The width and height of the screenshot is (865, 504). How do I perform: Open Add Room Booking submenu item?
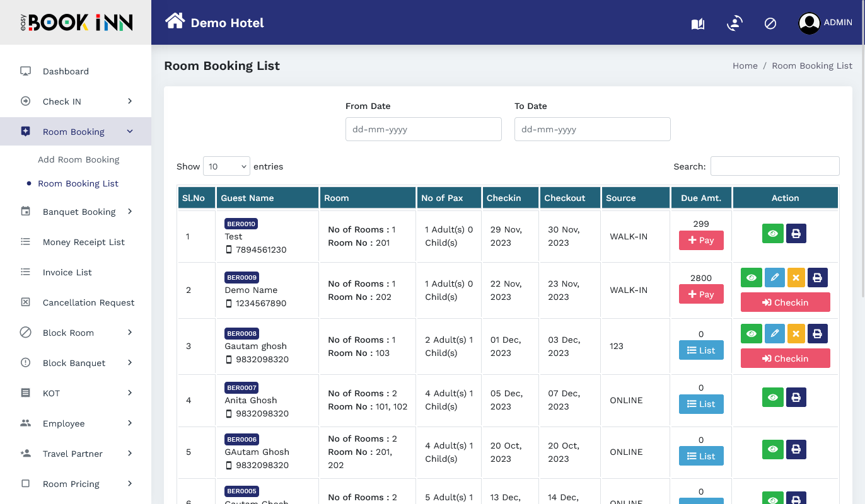[78, 159]
